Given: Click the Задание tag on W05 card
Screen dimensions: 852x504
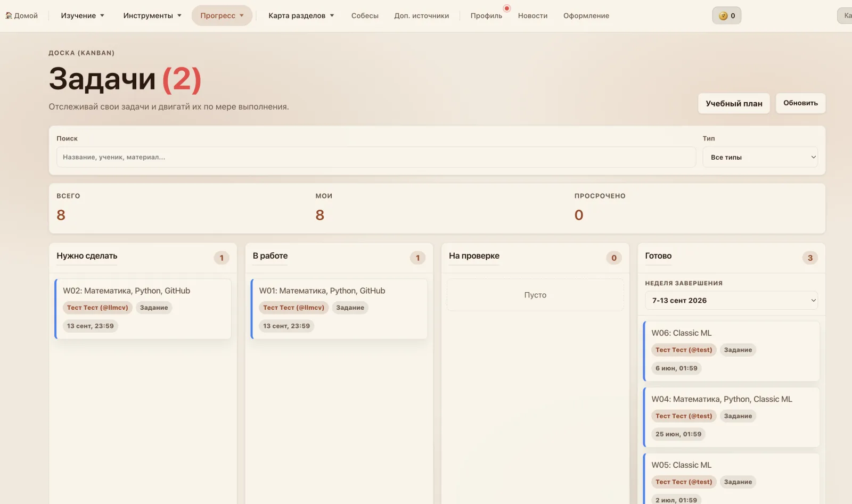Looking at the screenshot, I should 738,482.
